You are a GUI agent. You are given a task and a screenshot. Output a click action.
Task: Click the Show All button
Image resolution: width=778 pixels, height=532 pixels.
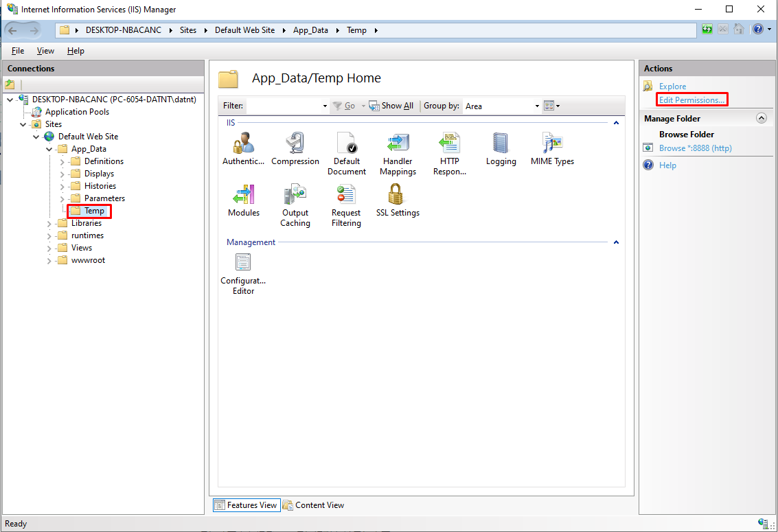tap(391, 106)
